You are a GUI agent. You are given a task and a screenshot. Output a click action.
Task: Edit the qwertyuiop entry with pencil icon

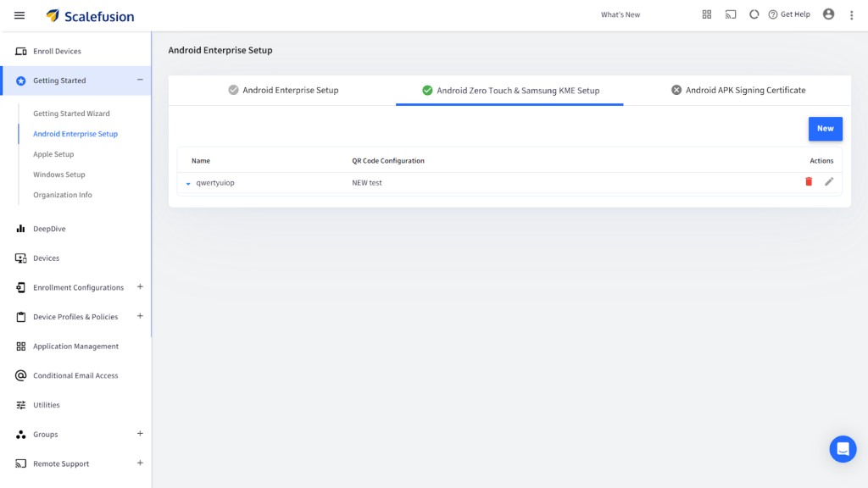829,182
